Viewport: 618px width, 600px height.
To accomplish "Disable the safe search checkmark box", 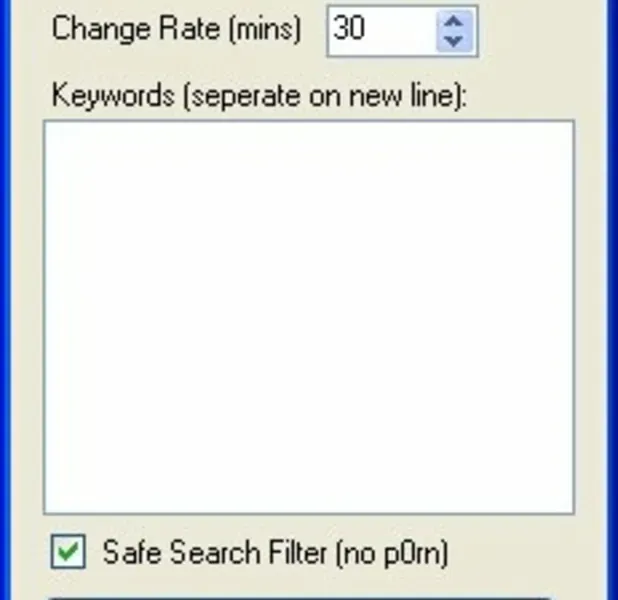I will 68,552.
